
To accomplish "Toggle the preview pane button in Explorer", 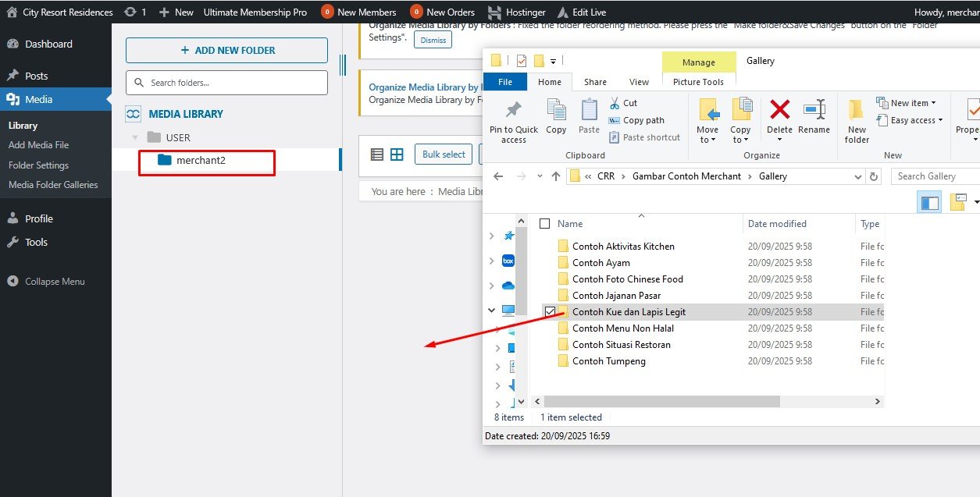I will [x=929, y=203].
